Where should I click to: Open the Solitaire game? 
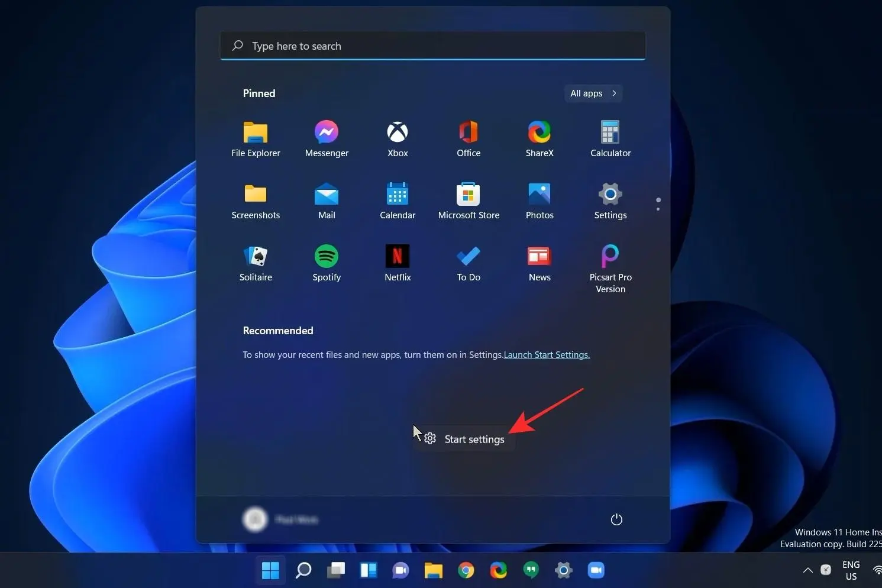tap(256, 263)
